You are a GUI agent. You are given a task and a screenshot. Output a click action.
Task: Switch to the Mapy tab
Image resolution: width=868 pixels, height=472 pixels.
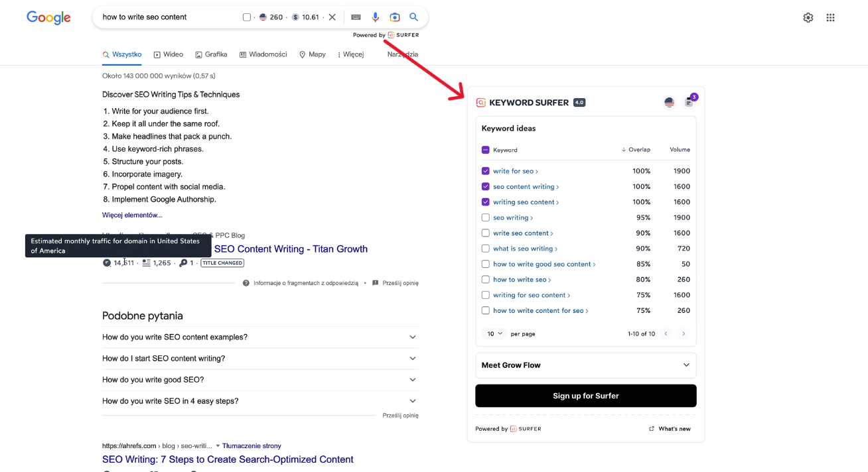pos(312,54)
